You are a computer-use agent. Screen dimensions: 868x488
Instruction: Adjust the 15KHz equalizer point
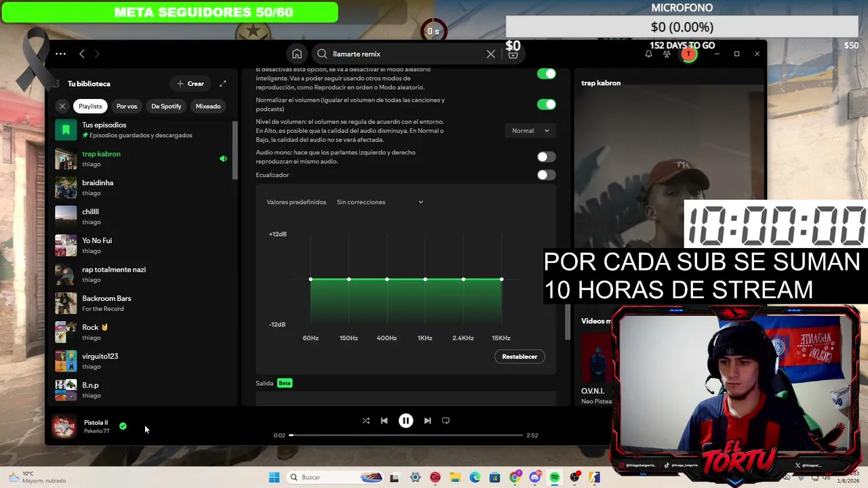click(x=502, y=279)
